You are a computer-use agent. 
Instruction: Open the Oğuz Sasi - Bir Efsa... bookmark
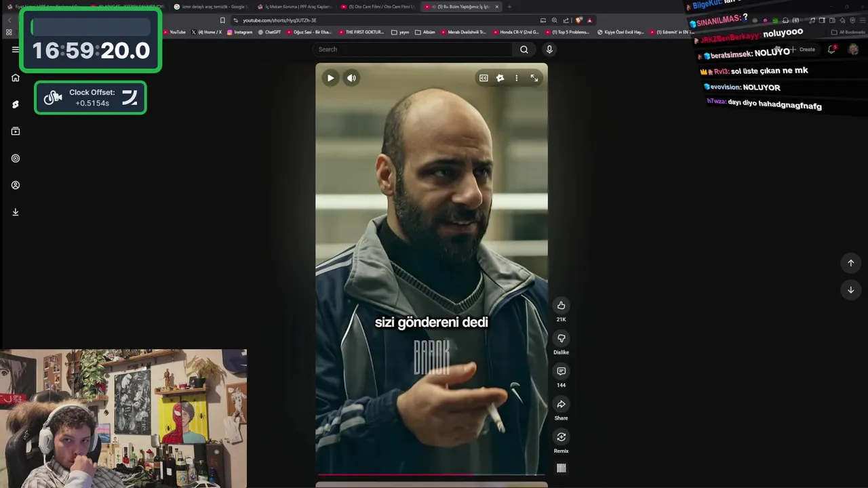coord(309,32)
